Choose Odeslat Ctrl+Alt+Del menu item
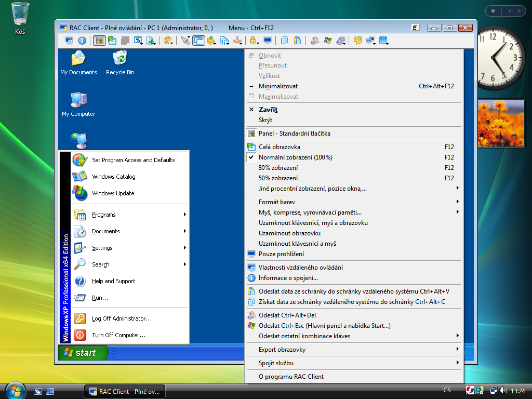Viewport: 532px width, 399px height. [x=354, y=315]
